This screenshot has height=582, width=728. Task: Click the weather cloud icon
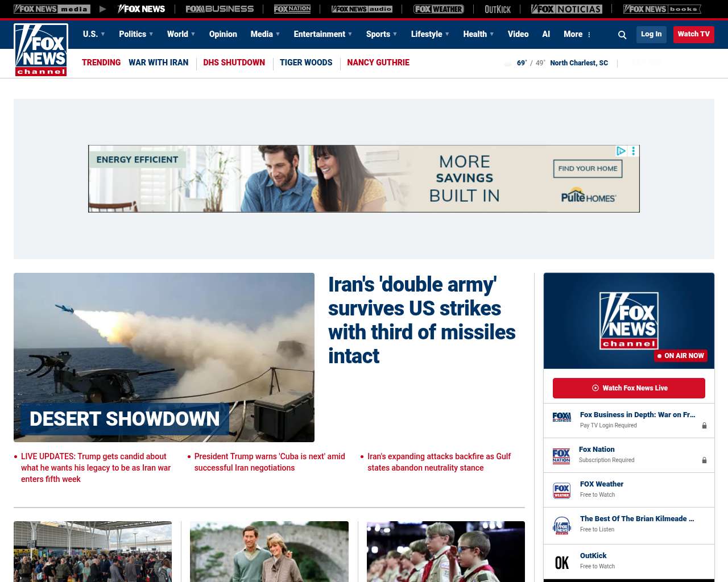tap(508, 63)
